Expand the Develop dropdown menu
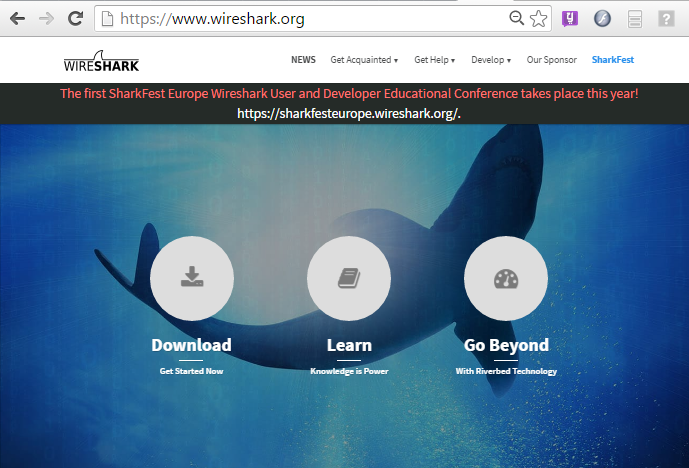Image resolution: width=689 pixels, height=468 pixels. (x=491, y=60)
